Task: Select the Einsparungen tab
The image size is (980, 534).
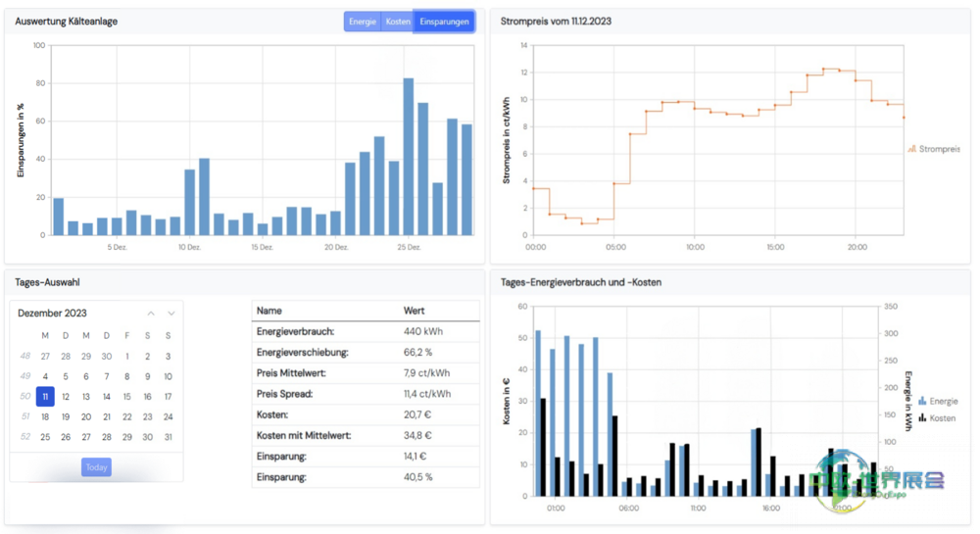Action: tap(444, 22)
